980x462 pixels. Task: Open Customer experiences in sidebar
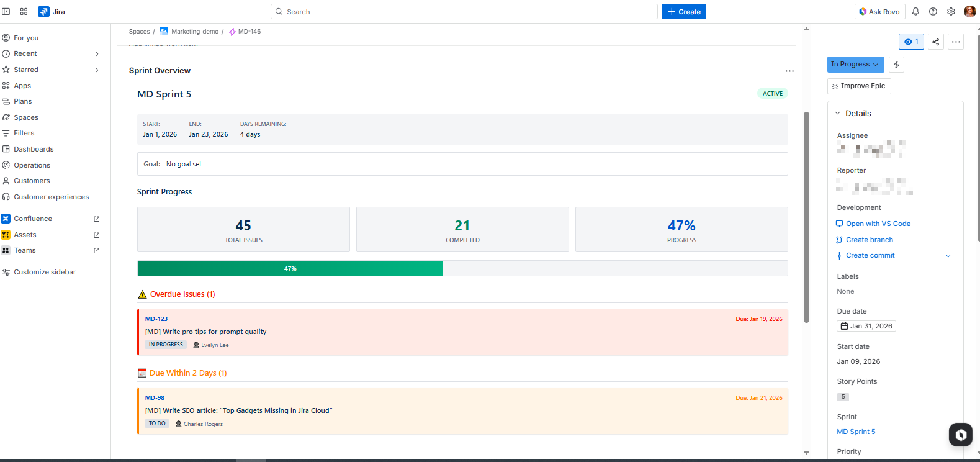51,197
